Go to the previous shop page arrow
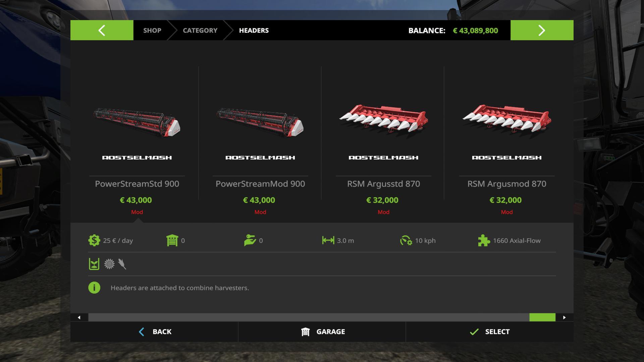Image resolution: width=644 pixels, height=362 pixels. pos(102,30)
